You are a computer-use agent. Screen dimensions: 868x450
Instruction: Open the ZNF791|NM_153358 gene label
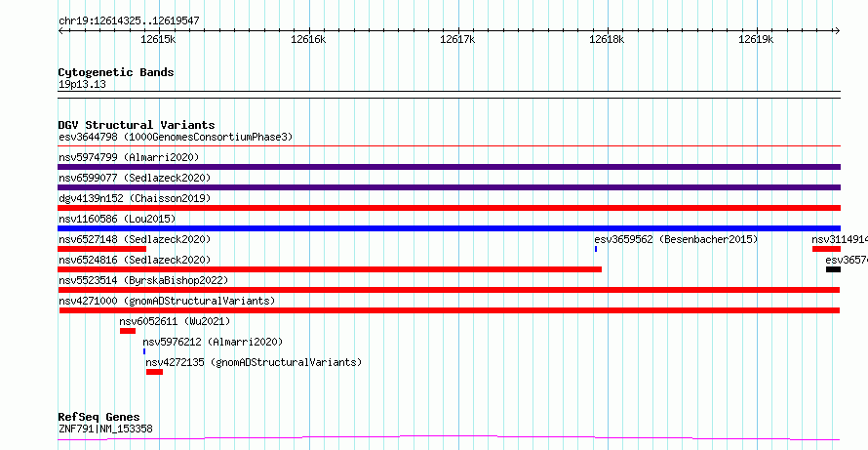(105, 429)
